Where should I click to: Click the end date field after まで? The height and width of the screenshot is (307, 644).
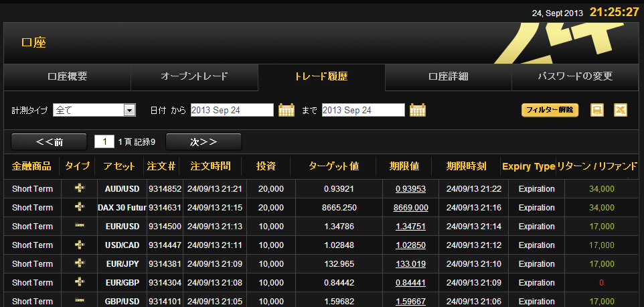tap(363, 110)
